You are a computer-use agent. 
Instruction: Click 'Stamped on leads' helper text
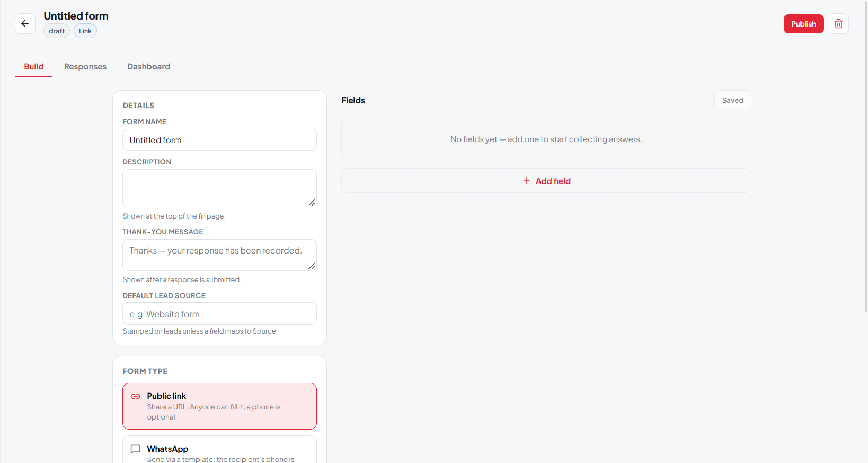point(200,331)
